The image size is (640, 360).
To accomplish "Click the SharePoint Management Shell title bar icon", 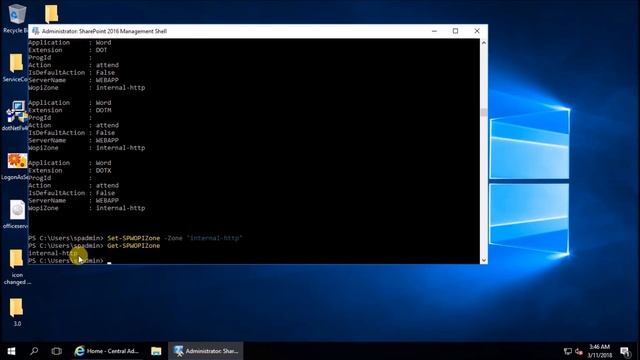I will tap(36, 31).
